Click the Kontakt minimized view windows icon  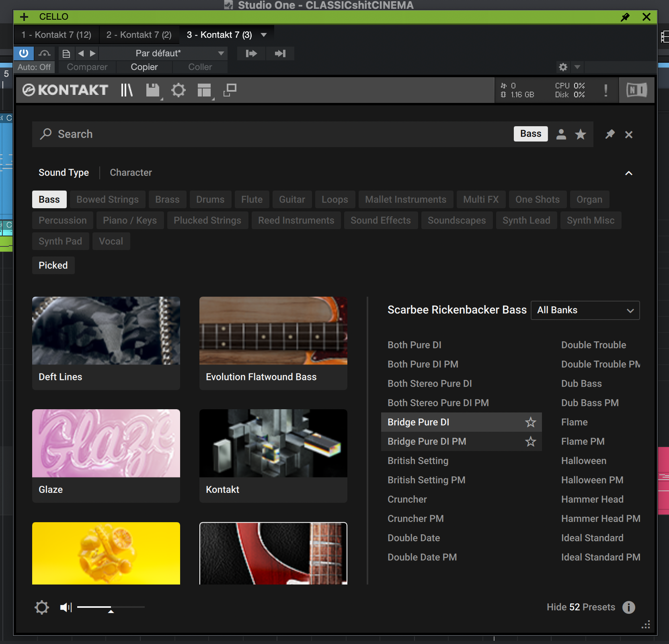pos(230,90)
